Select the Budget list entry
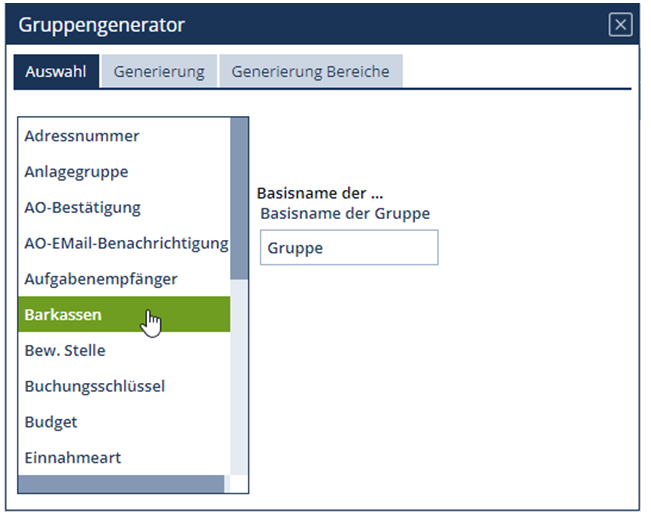The image size is (651, 518). 51,422
